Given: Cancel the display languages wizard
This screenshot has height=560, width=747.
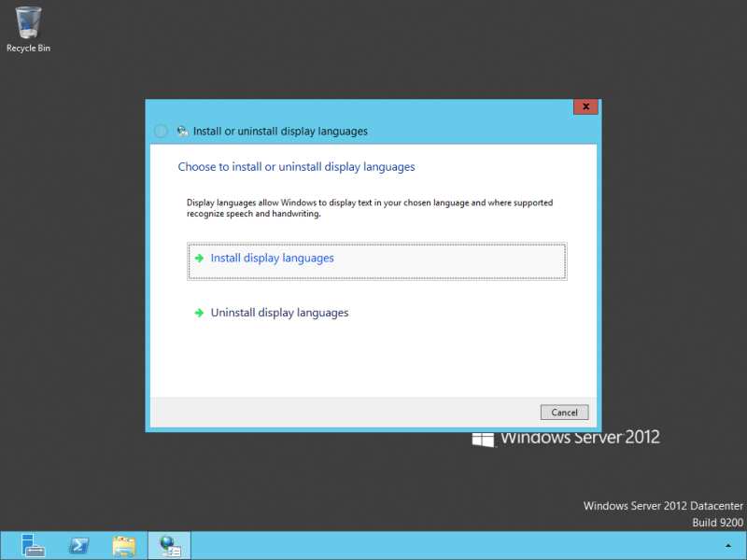Looking at the screenshot, I should click(564, 413).
